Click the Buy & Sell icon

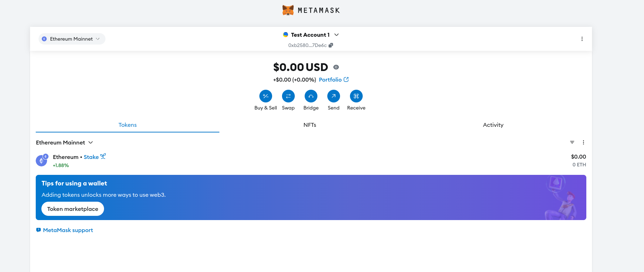click(x=266, y=96)
